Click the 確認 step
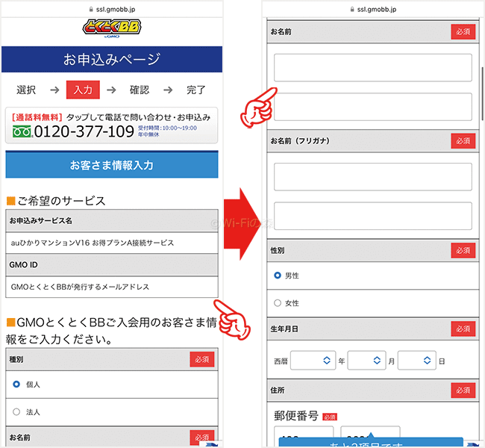The width and height of the screenshot is (485, 448). [140, 90]
